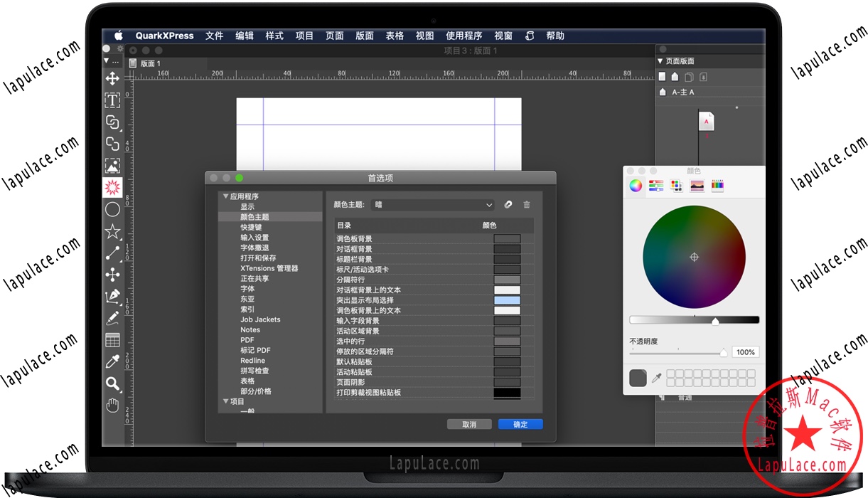This screenshot has width=868, height=498.
Task: Open the 视图 menu
Action: coord(425,36)
